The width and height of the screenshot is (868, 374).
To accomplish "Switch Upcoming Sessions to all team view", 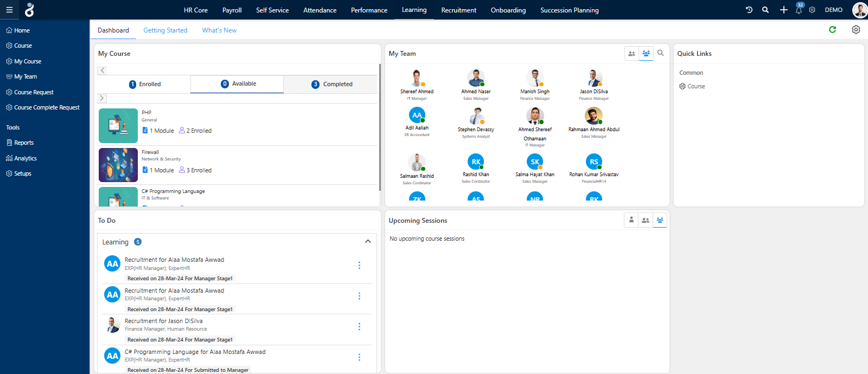I will (660, 220).
